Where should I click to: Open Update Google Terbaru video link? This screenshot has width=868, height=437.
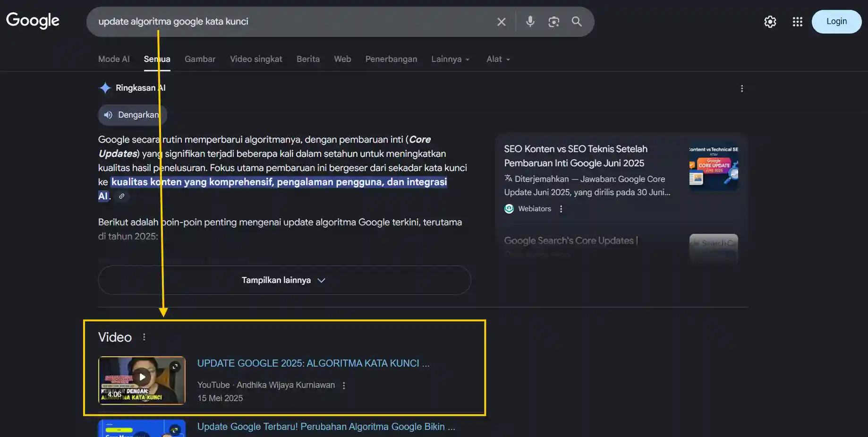(326, 427)
